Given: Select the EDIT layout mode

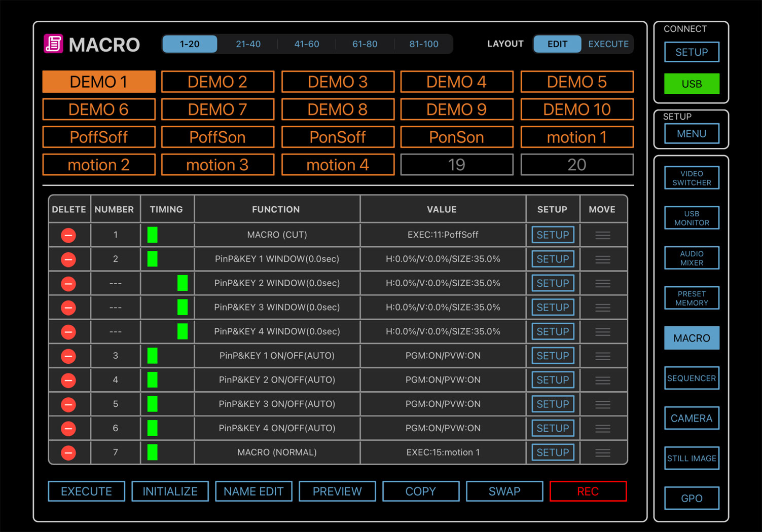Looking at the screenshot, I should [557, 44].
